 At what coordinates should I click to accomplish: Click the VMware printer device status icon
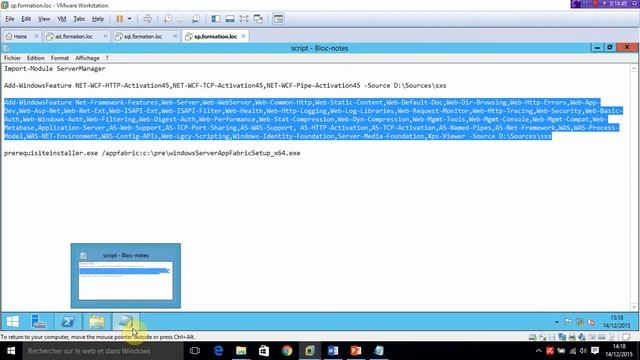coord(572,337)
